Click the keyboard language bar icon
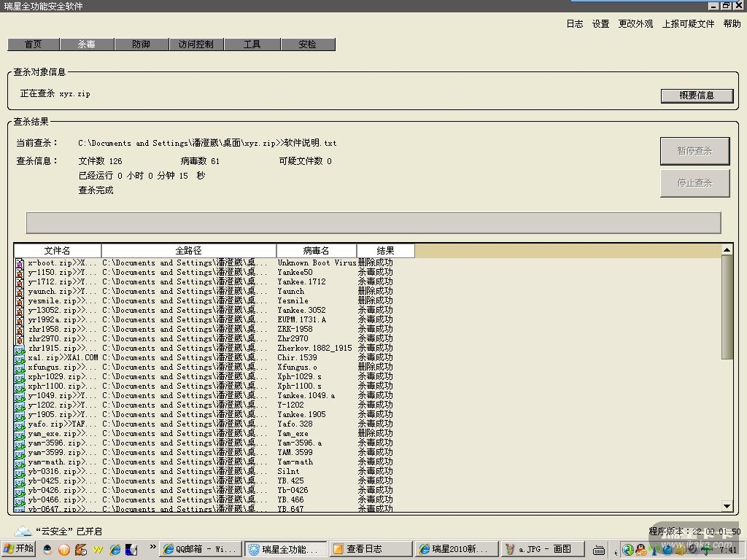747x560 pixels. coord(599,550)
